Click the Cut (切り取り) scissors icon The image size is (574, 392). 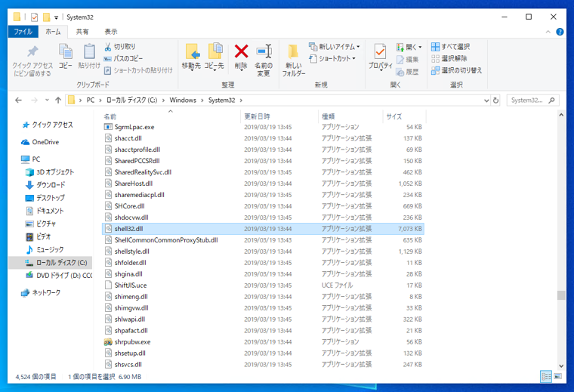(107, 47)
